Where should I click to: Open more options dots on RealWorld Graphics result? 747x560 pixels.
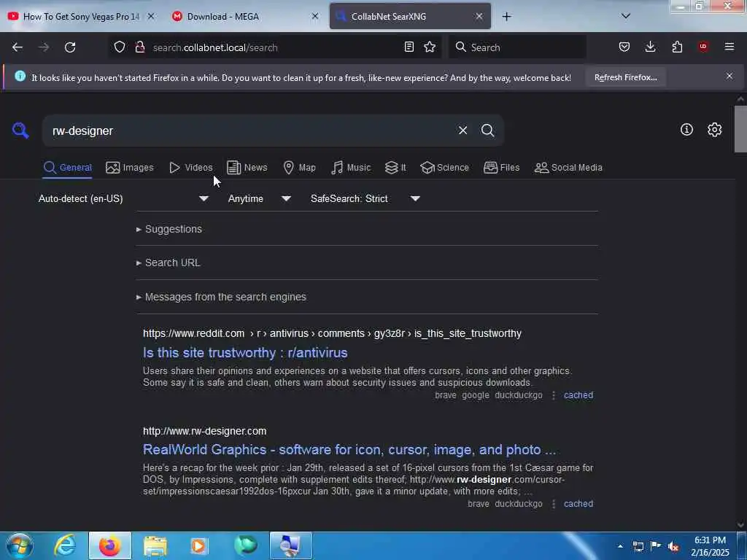[553, 504]
